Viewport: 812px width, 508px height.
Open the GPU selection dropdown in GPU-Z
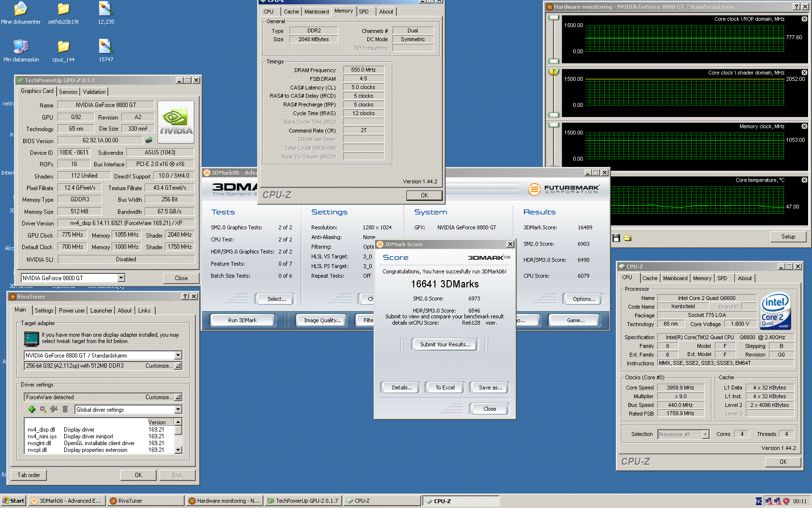121,278
